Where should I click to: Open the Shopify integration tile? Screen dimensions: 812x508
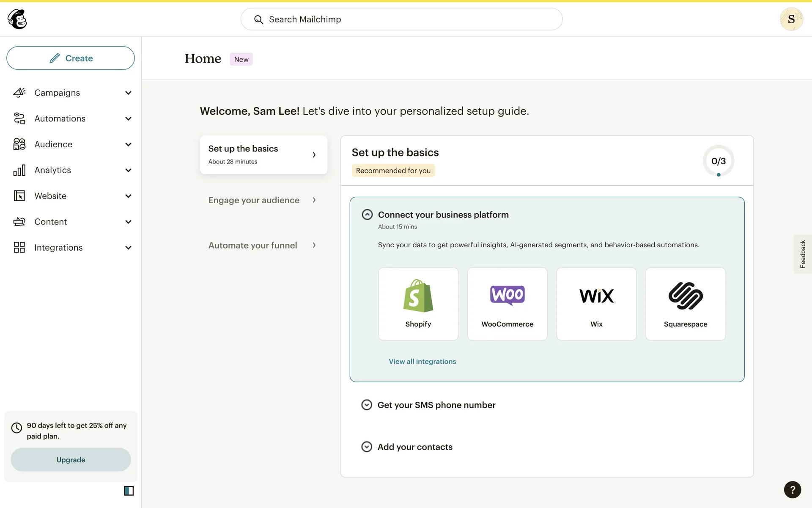coord(418,304)
